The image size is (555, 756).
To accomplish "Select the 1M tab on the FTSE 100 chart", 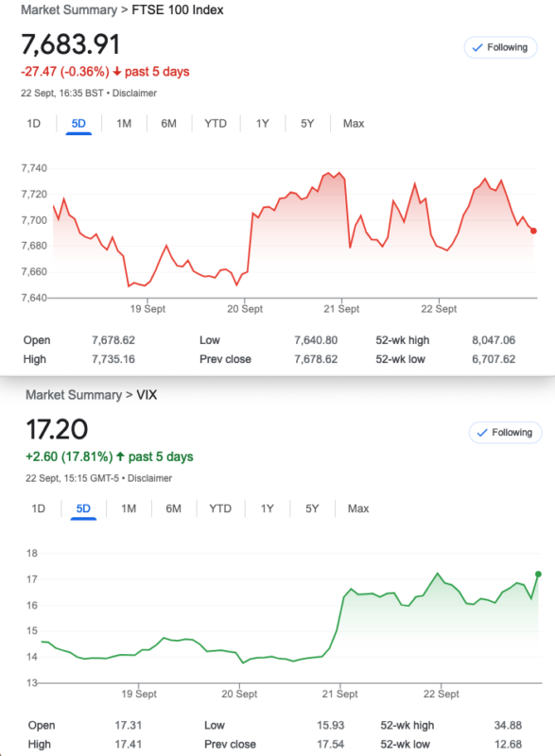I will tap(124, 124).
